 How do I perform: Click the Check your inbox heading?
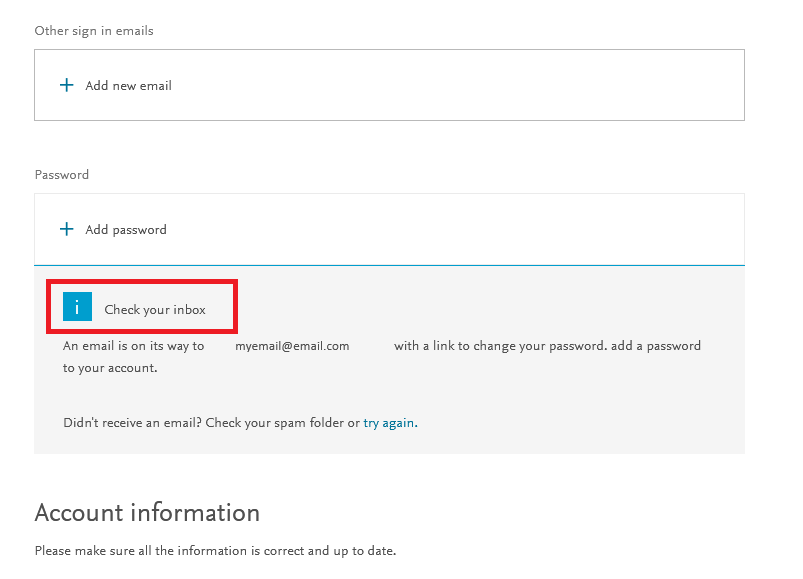[155, 310]
